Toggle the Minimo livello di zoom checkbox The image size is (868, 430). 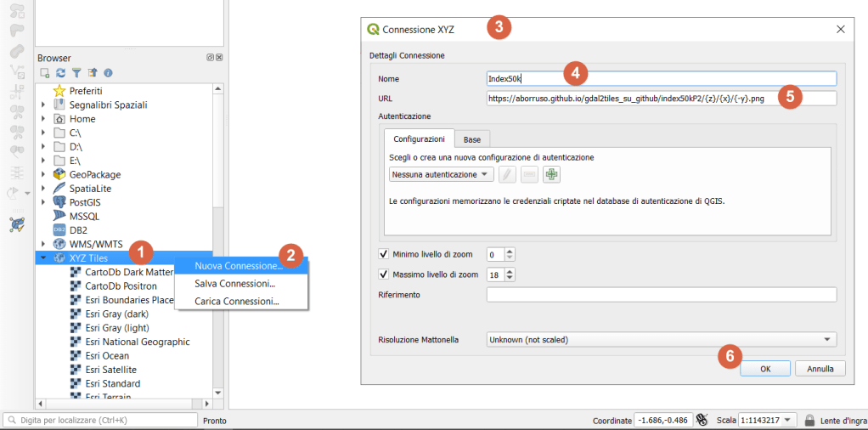(x=384, y=254)
